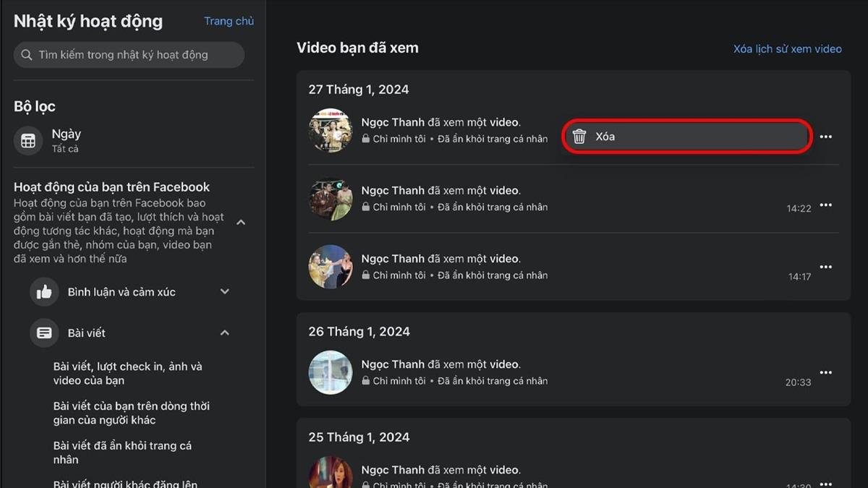Image resolution: width=868 pixels, height=488 pixels.
Task: Click the trash icon beside Xóa
Action: (x=579, y=137)
